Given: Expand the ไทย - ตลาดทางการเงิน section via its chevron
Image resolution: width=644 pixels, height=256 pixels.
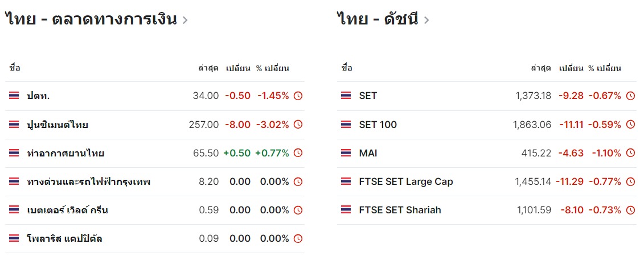Looking at the screenshot, I should tap(185, 20).
